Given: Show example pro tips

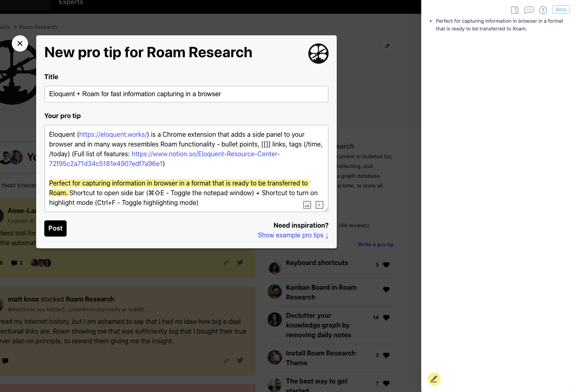Looking at the screenshot, I should 293,235.
